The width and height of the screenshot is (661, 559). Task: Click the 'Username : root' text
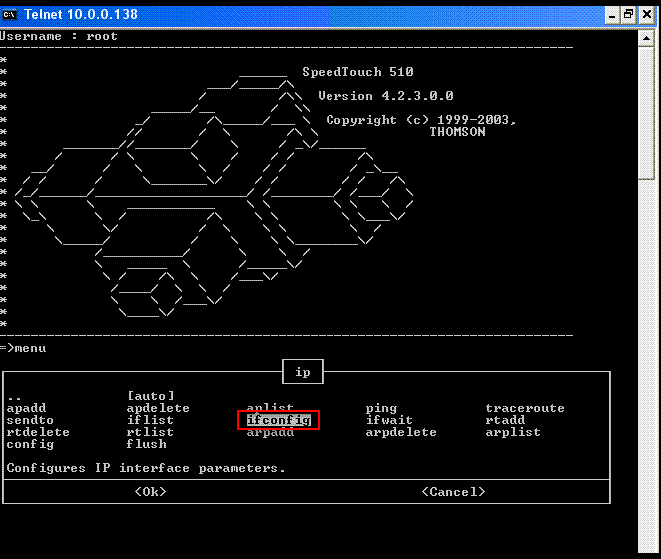point(59,36)
